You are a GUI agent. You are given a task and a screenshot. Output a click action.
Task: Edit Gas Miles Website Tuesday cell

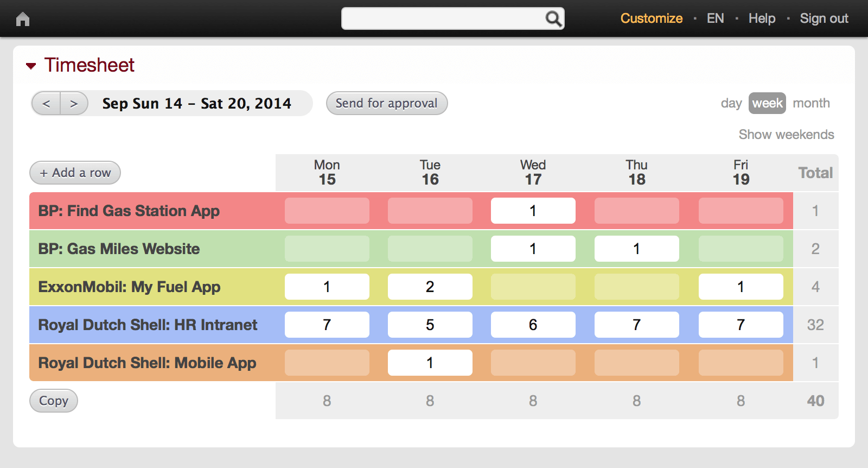[x=430, y=249]
